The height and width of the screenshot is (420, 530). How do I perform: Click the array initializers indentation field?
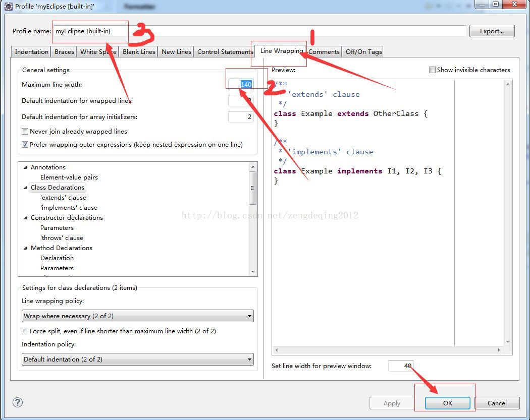[x=241, y=117]
